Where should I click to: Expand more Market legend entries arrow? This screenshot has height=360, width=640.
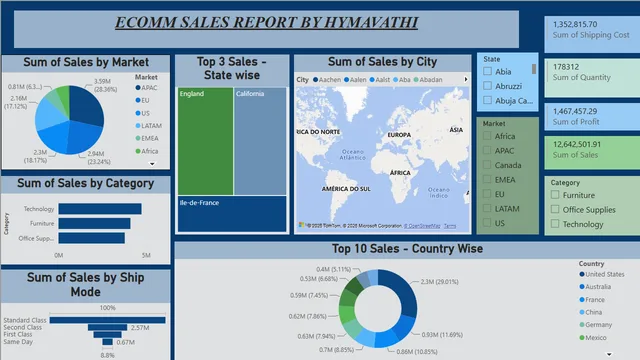[x=152, y=164]
